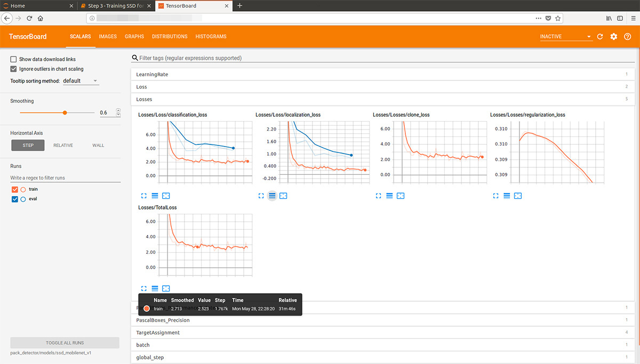The height and width of the screenshot is (364, 640).
Task: Expand the PascalBoxes_Precision section
Action: click(x=382, y=320)
